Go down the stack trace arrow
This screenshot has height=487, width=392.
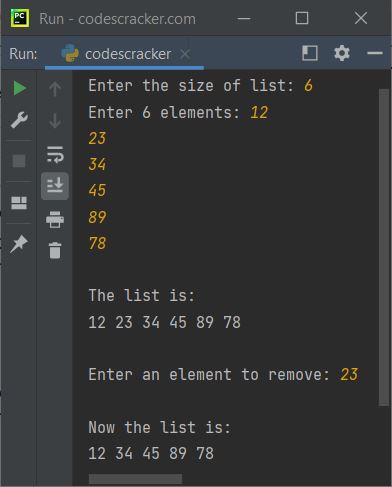click(55, 120)
